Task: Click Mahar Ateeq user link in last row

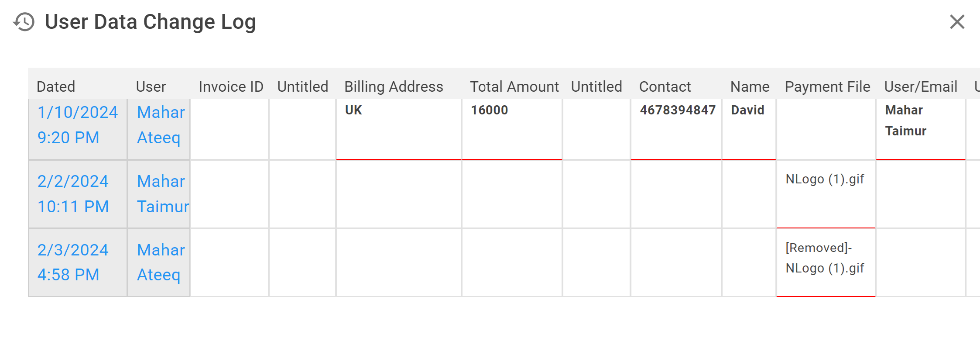Action: pos(161,262)
